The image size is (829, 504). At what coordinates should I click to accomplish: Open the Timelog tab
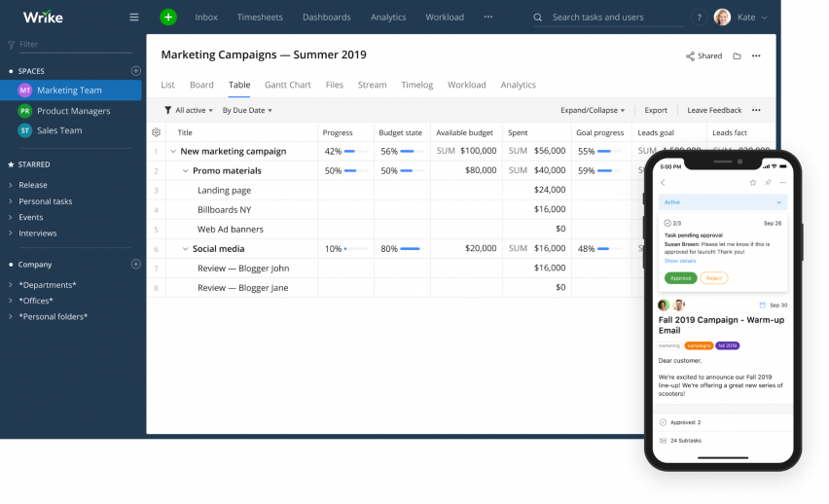tap(417, 85)
